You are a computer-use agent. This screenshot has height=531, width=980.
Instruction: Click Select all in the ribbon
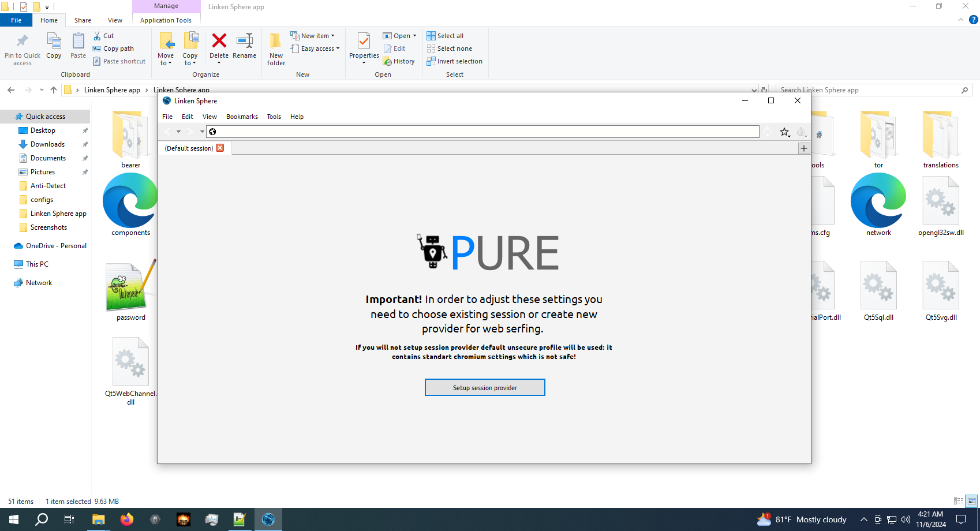[445, 36]
